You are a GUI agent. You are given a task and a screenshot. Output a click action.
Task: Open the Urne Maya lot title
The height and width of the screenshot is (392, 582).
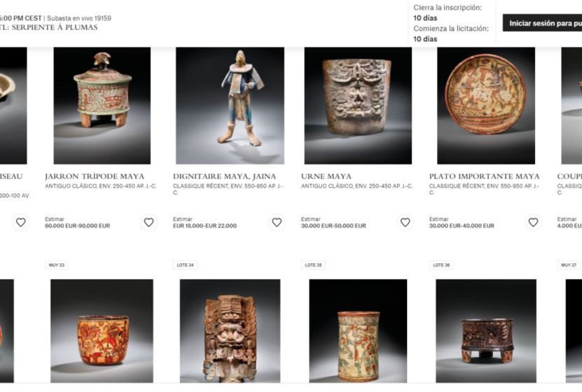[326, 176]
